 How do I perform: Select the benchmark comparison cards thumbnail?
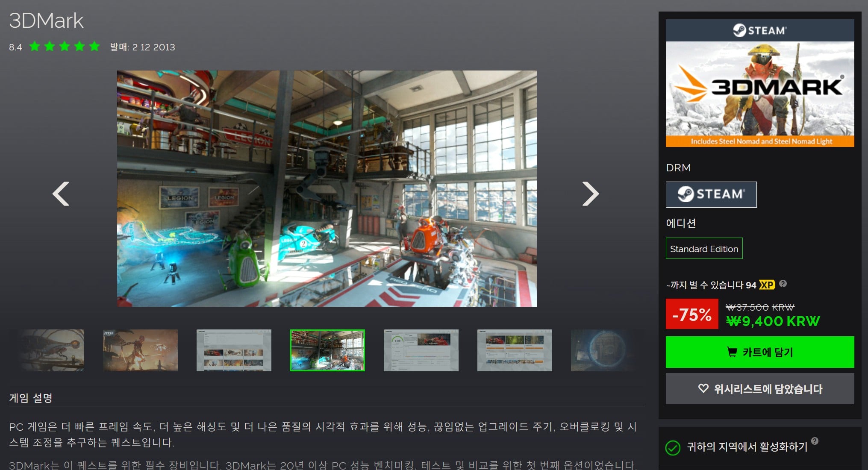(515, 350)
